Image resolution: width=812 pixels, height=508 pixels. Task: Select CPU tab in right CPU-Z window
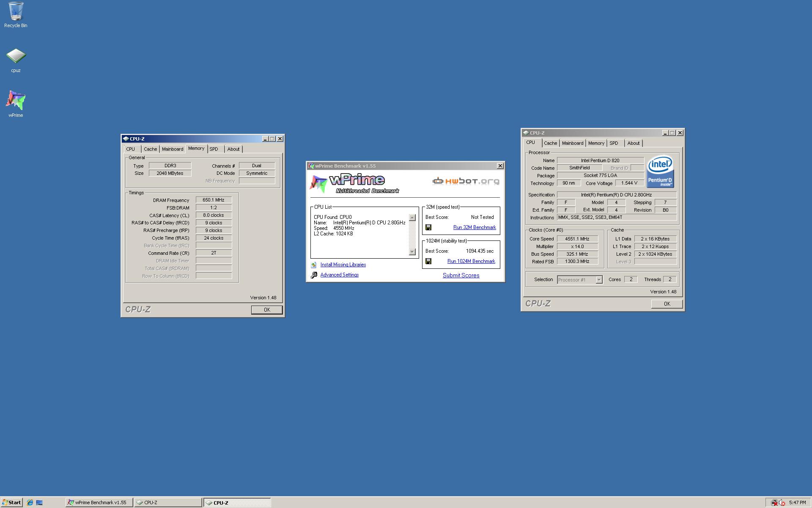(531, 143)
